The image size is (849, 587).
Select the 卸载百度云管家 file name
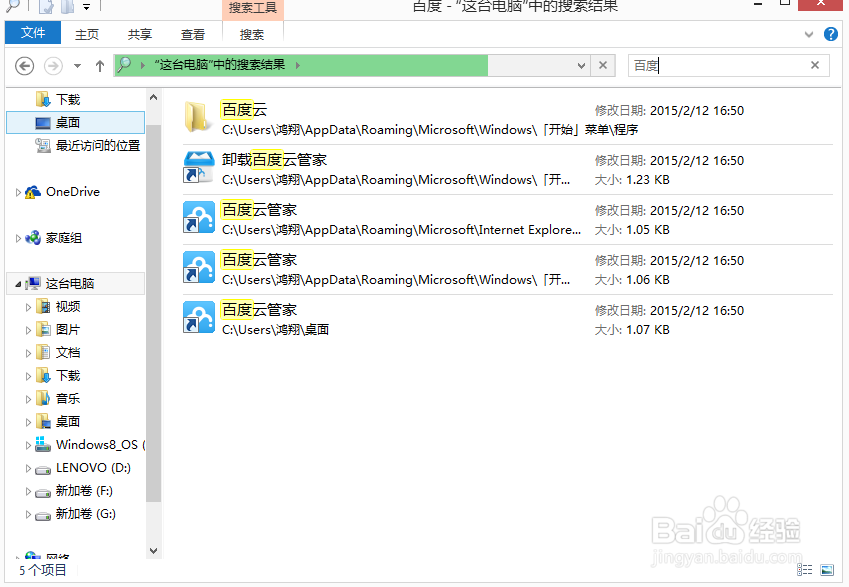coord(275,160)
